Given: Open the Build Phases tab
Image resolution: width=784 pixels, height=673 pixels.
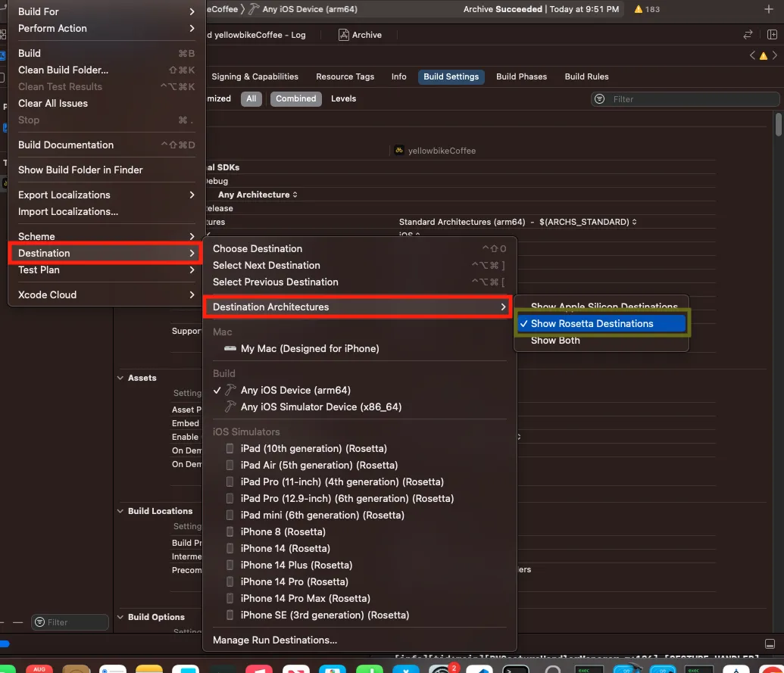Looking at the screenshot, I should point(521,76).
